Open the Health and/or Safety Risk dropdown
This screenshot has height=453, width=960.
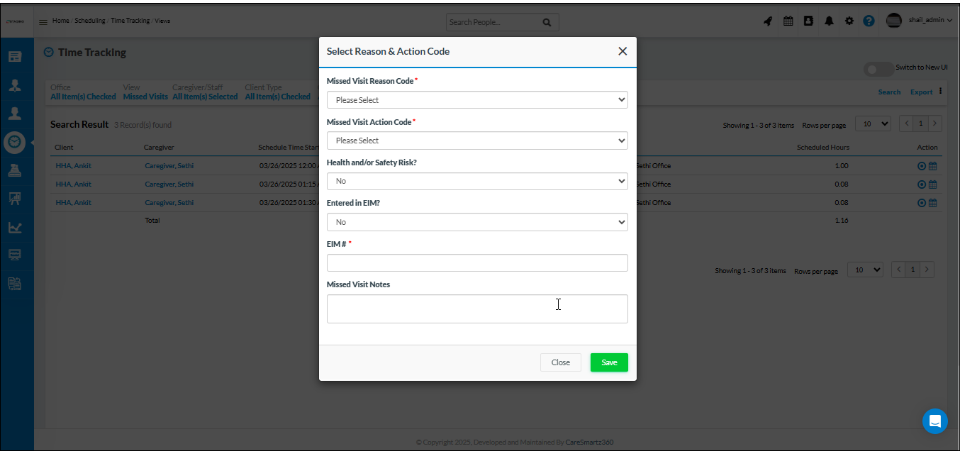(477, 182)
